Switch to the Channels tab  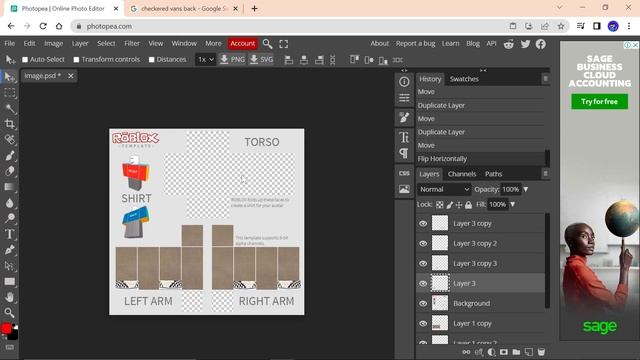tap(462, 174)
